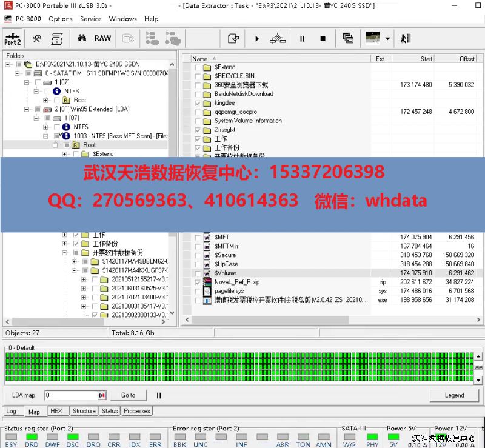Expand the 20210512155217 folder tree node
The height and width of the screenshot is (448, 485).
[84, 279]
